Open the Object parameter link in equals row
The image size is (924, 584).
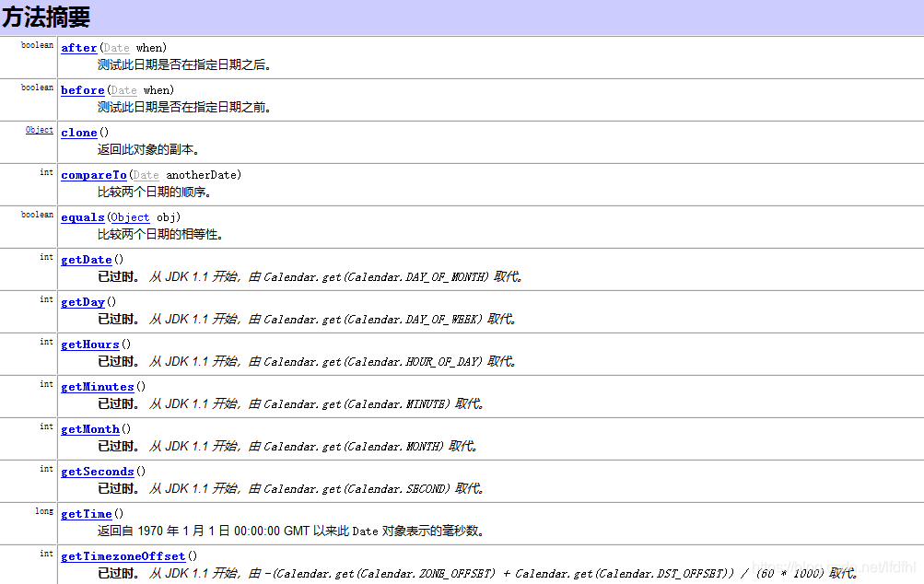click(x=129, y=216)
